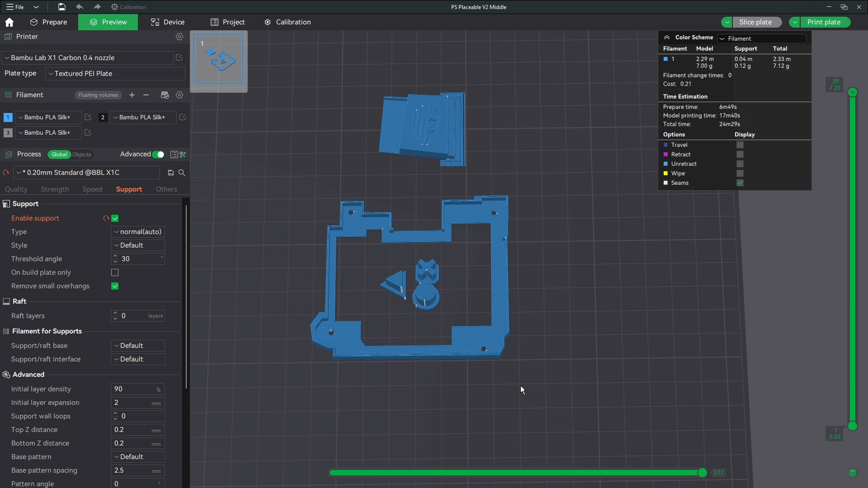868x488 pixels.
Task: Toggle the Advanced mode switch
Action: coord(158,155)
